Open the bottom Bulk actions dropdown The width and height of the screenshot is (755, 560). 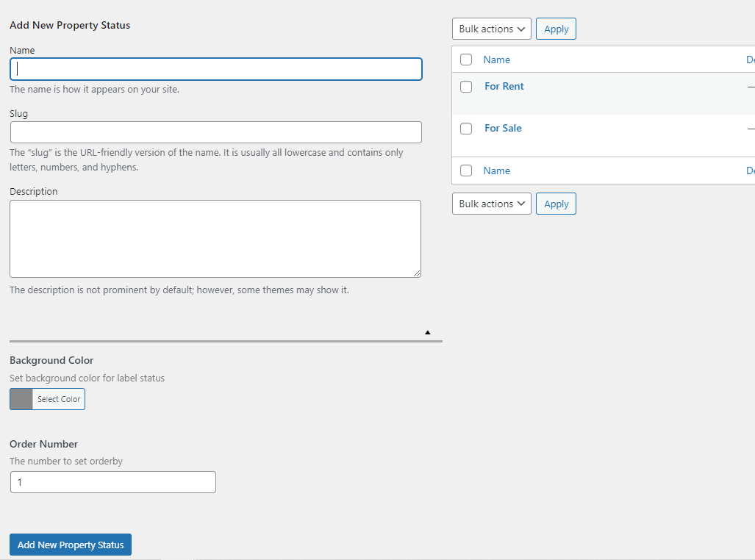(x=491, y=204)
